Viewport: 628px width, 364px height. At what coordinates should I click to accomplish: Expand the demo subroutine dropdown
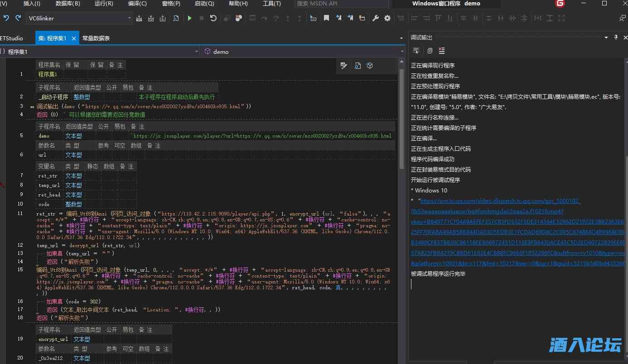point(402,52)
